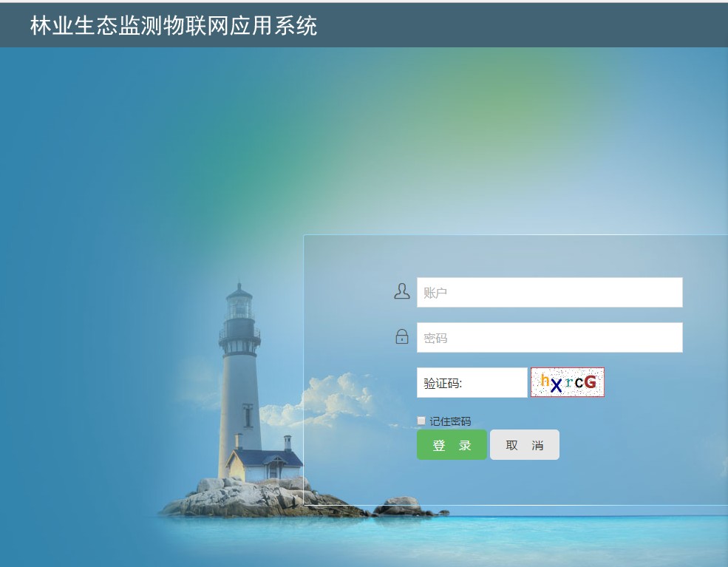The image size is (728, 567).
Task: Click the black letter c in captcha
Action: coord(579,382)
